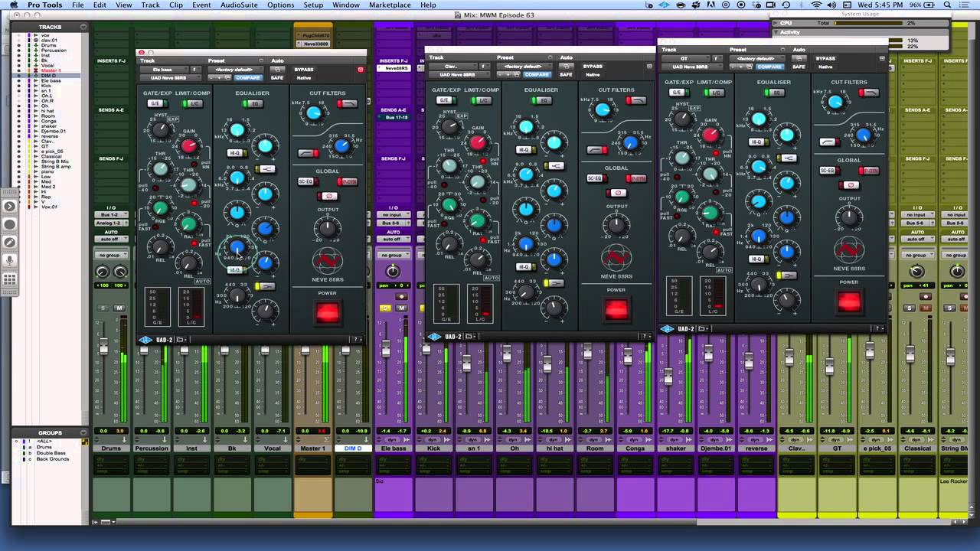Click grid icon in floating side palette

click(x=10, y=280)
